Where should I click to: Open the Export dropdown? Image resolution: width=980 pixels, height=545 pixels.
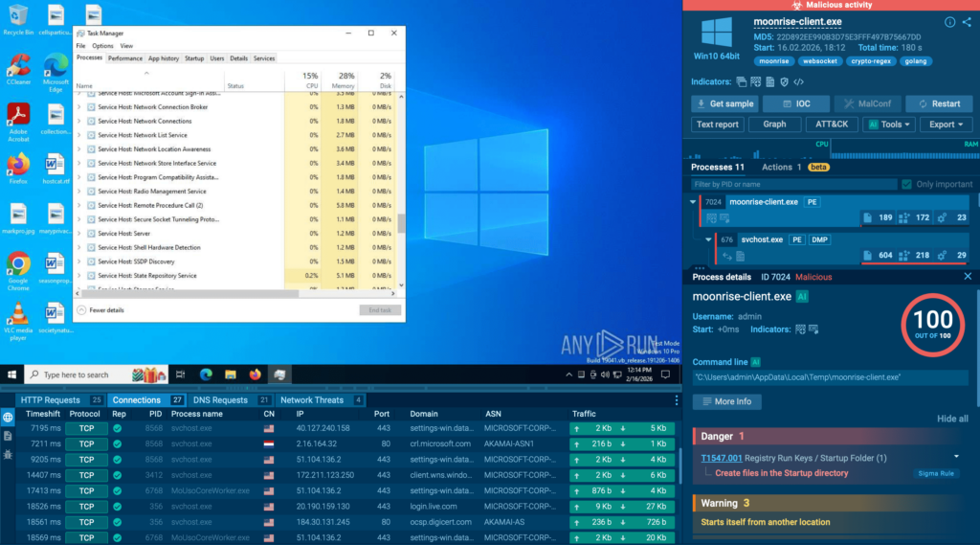(946, 125)
